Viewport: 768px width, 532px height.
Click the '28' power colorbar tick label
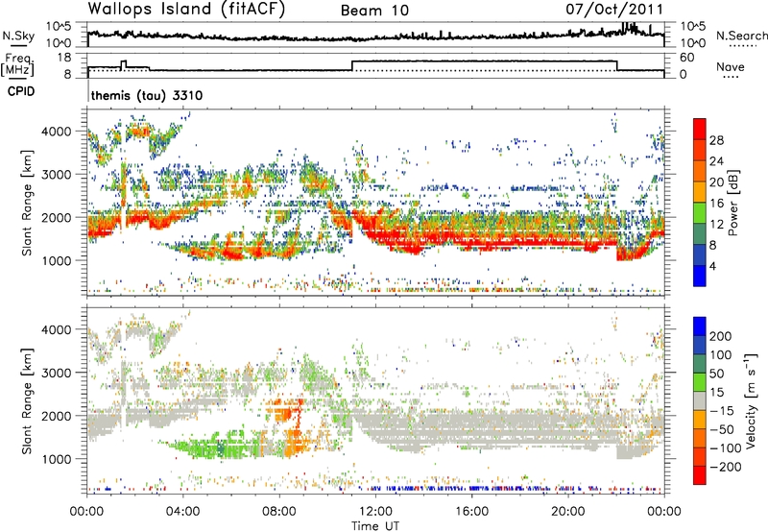[x=716, y=140]
